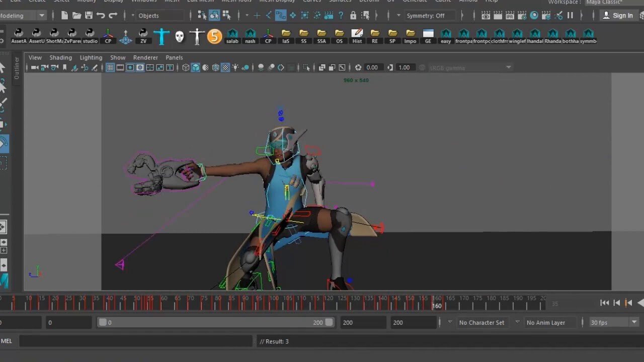
Task: Open the Render Settings window icon
Action: coord(522,16)
